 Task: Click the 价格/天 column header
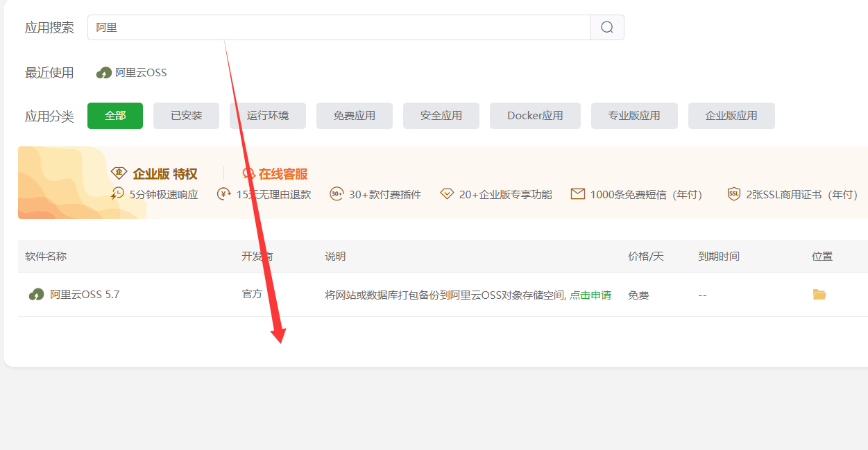coord(646,257)
